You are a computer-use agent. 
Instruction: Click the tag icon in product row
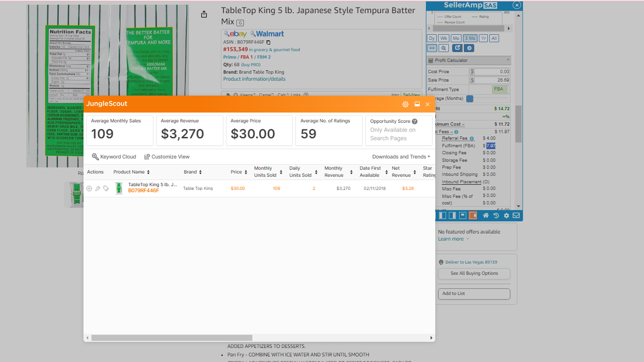(x=106, y=189)
